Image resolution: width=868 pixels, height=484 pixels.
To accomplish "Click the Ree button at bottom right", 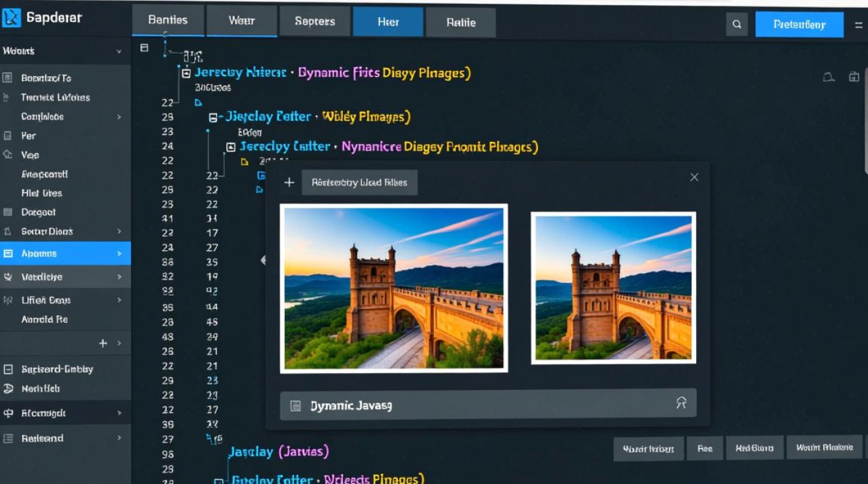I will [705, 448].
